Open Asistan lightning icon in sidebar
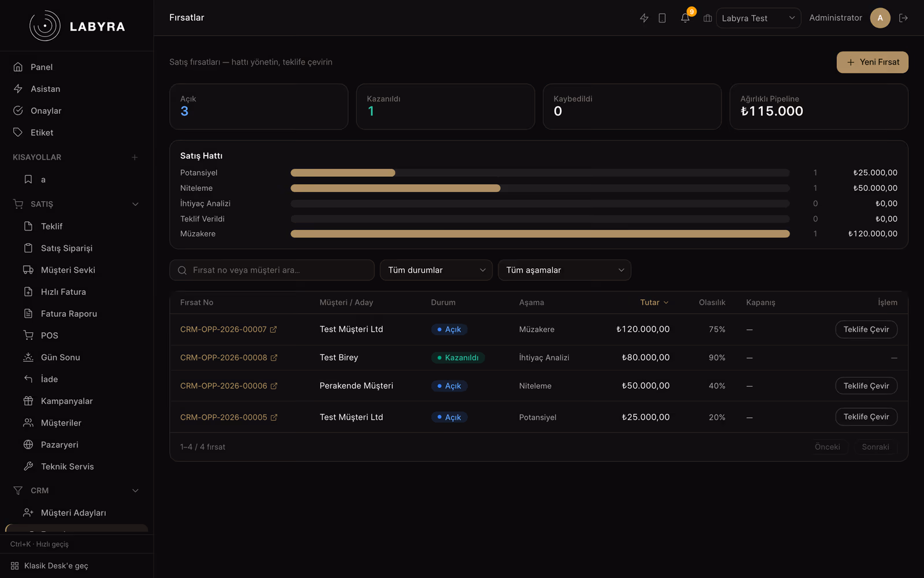The height and width of the screenshot is (578, 924). pyautogui.click(x=18, y=89)
